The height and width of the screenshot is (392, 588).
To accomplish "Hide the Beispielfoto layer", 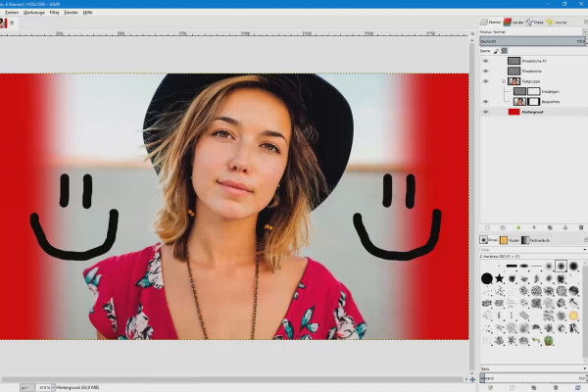I will [x=486, y=102].
